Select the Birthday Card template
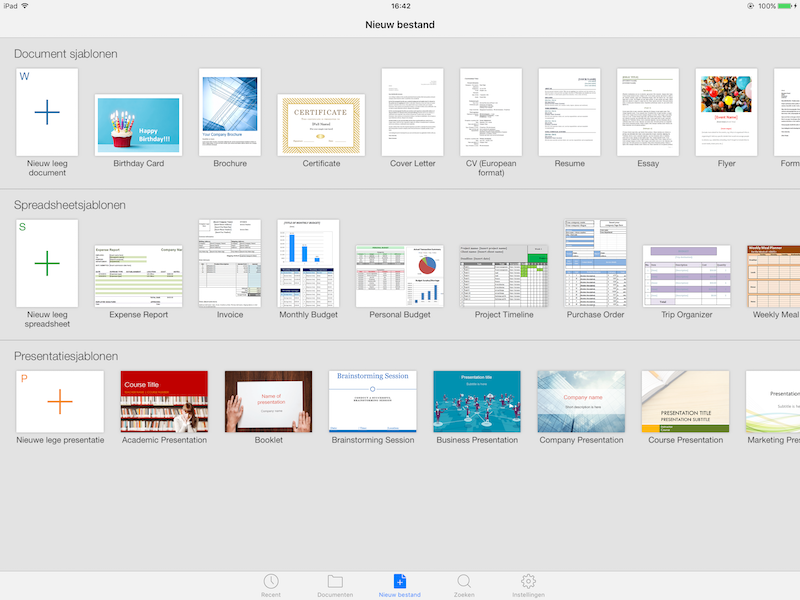The height and width of the screenshot is (600, 800). (138, 125)
